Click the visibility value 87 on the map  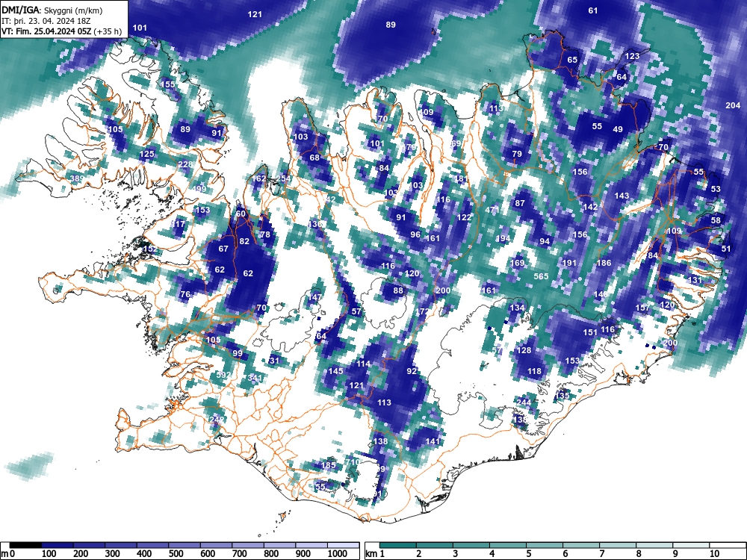(x=520, y=203)
